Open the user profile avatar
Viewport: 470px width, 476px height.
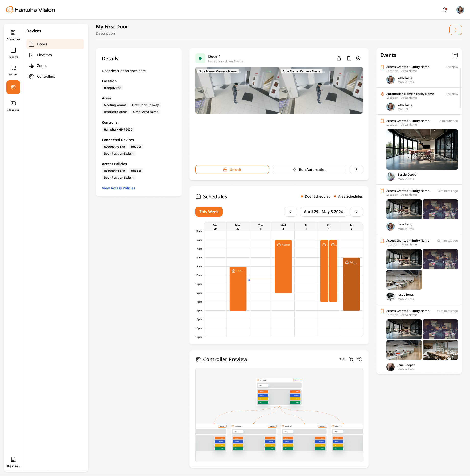460,10
